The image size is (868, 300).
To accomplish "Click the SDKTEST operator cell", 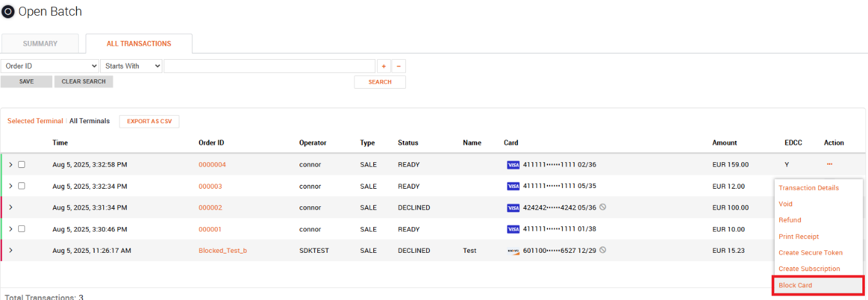I will pos(314,250).
